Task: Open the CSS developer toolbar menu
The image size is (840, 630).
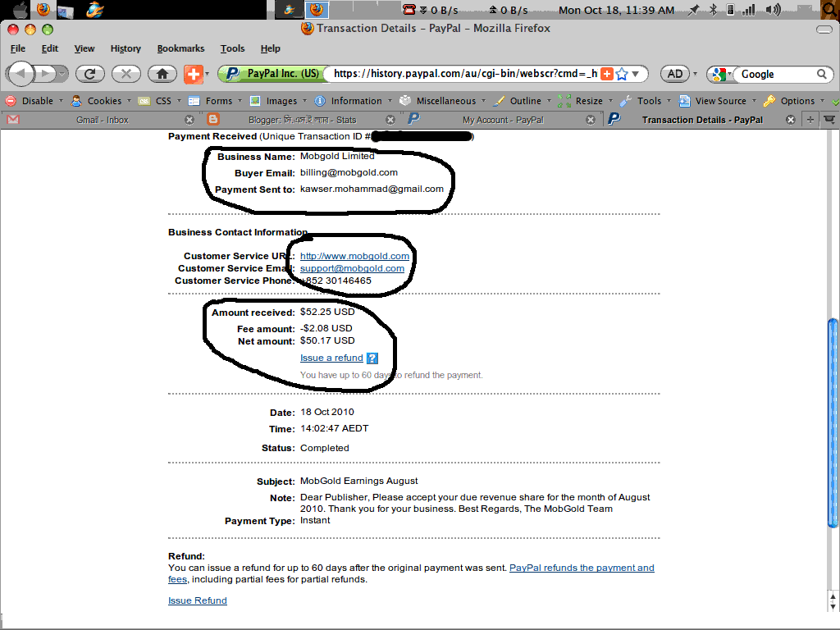Action: (160, 101)
